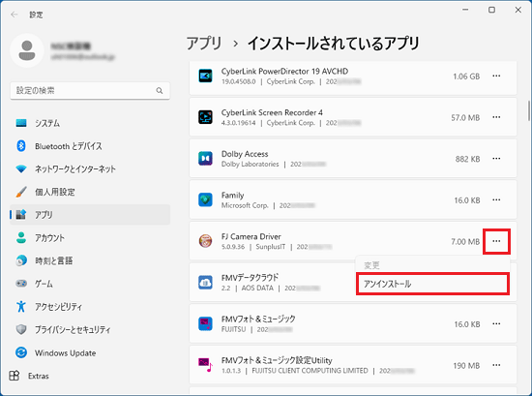Screen dimensions: 532x396
Task: Open more options for CyberLink PowerDirector 19
Action: click(496, 76)
